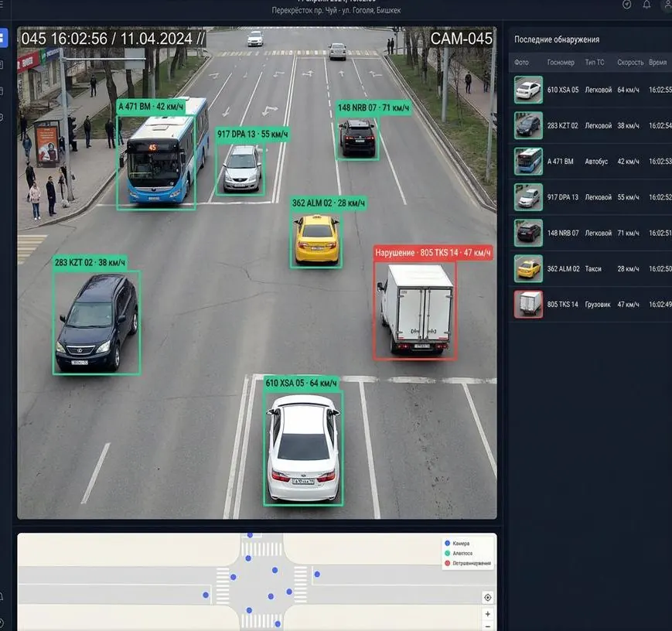The width and height of the screenshot is (672, 631).
Task: Open thumbnail of blue bus A 471 BM
Action: click(528, 161)
